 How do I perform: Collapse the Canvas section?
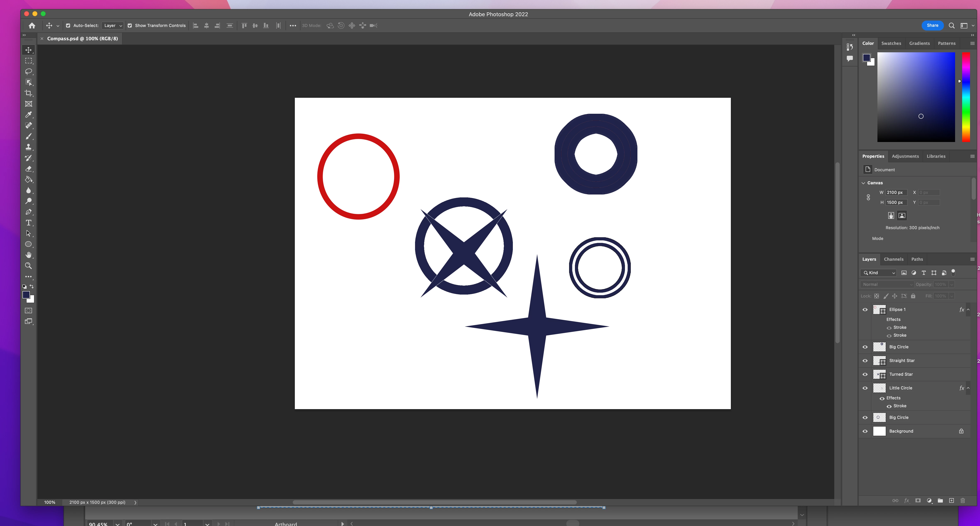[x=863, y=183]
